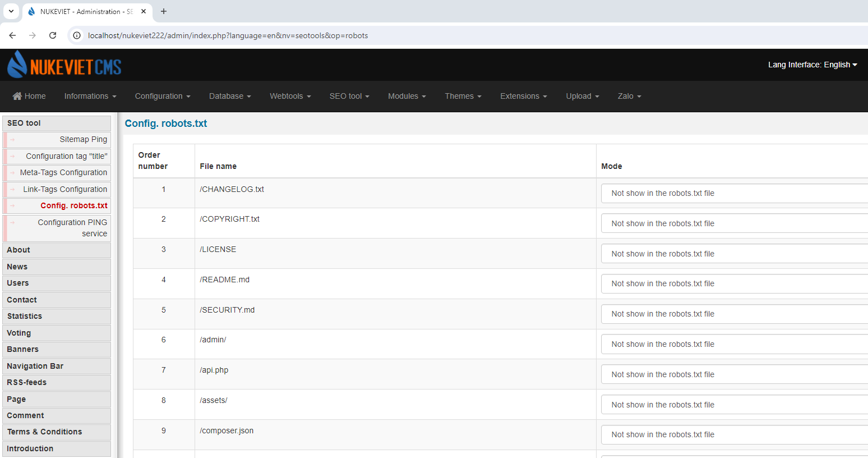
Task: Click the Config. robots.txt page heading
Action: tap(166, 123)
